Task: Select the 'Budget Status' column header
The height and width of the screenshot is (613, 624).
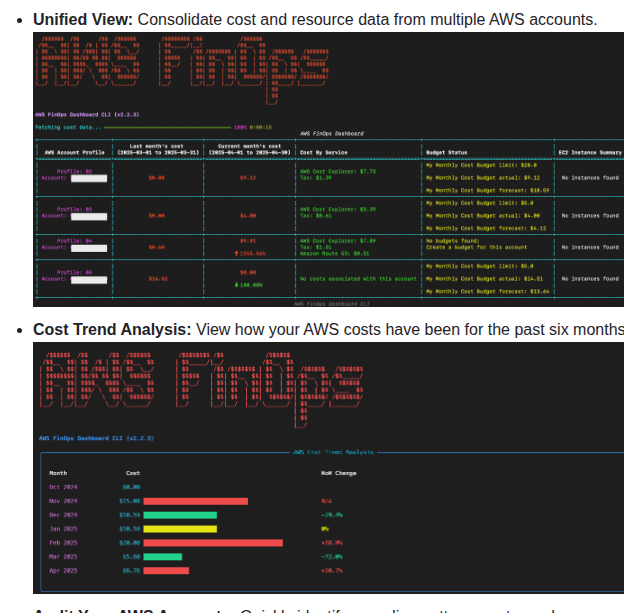Action: coord(447,152)
